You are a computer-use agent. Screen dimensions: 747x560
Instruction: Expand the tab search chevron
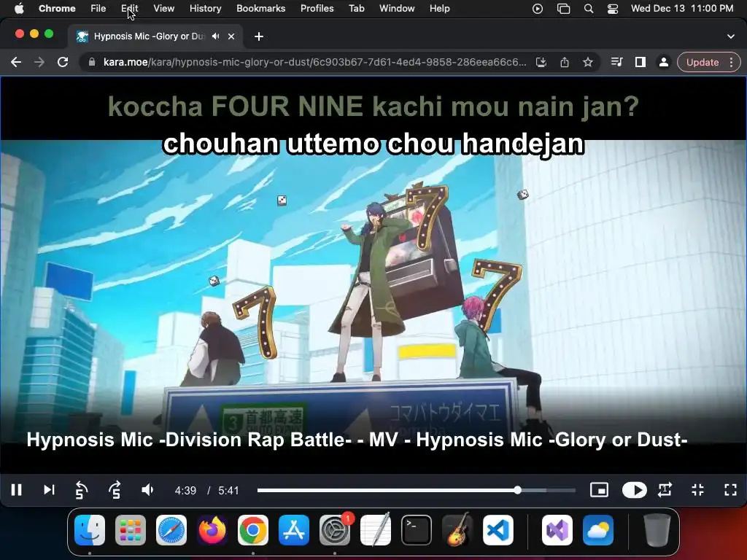coord(731,36)
